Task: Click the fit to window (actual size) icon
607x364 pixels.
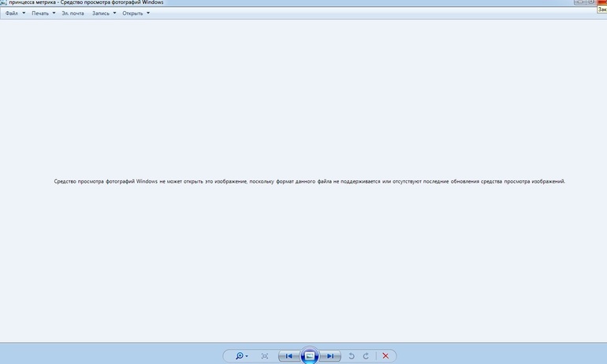Action: pyautogui.click(x=265, y=356)
